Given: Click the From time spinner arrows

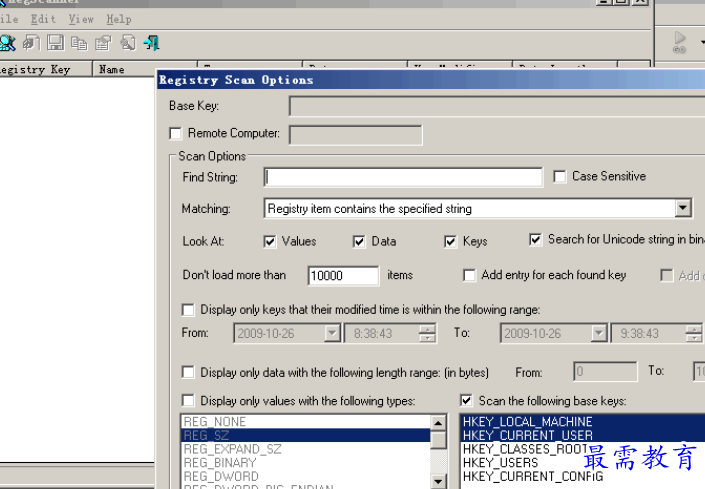Looking at the screenshot, I should (x=427, y=333).
